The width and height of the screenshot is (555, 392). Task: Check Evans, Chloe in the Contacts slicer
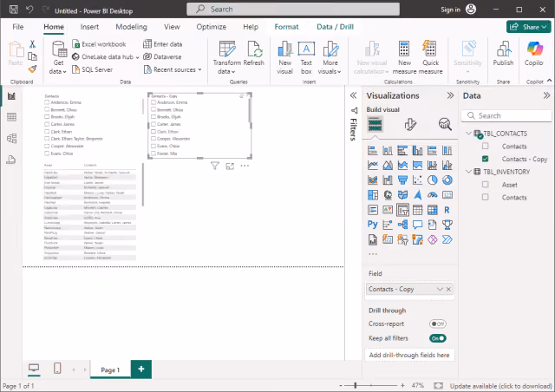click(x=47, y=154)
